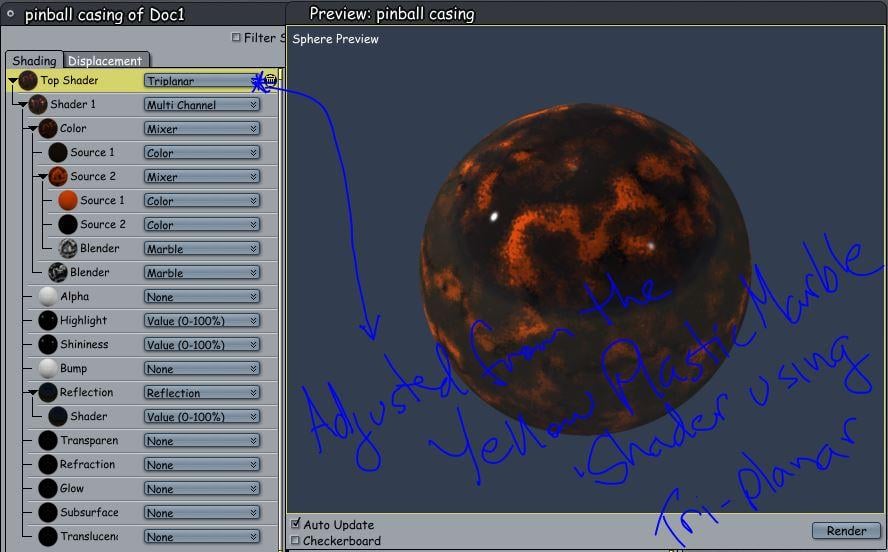Select the Color channel sphere icon

[48, 129]
